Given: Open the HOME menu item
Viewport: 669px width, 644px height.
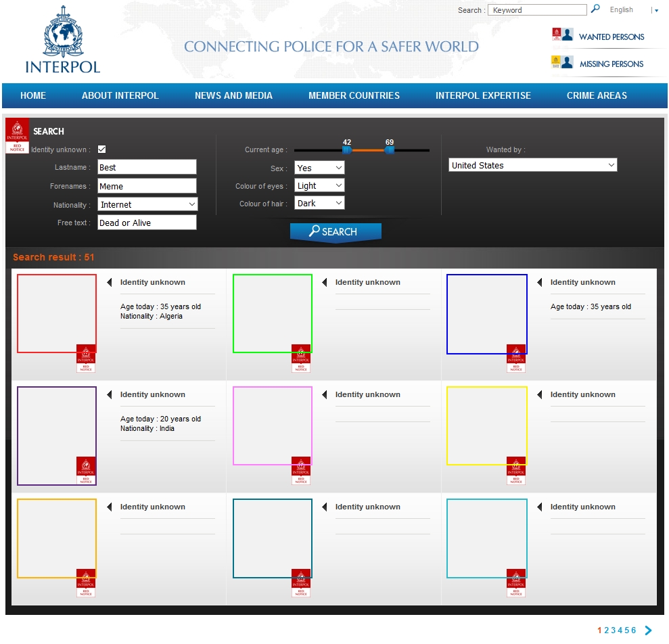Looking at the screenshot, I should click(33, 95).
